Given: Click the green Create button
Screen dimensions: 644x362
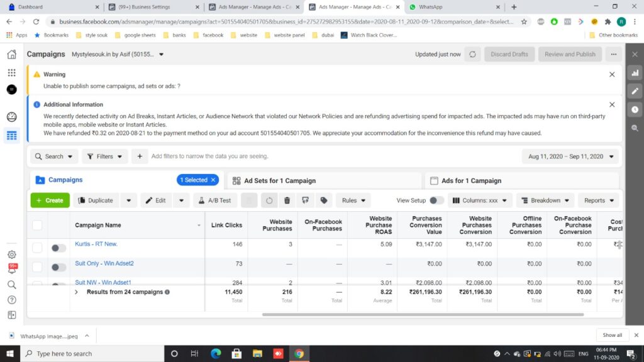Looking at the screenshot, I should [50, 200].
